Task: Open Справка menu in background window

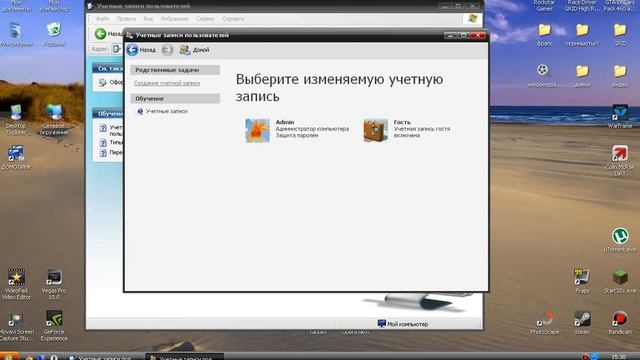Action: 233,19
